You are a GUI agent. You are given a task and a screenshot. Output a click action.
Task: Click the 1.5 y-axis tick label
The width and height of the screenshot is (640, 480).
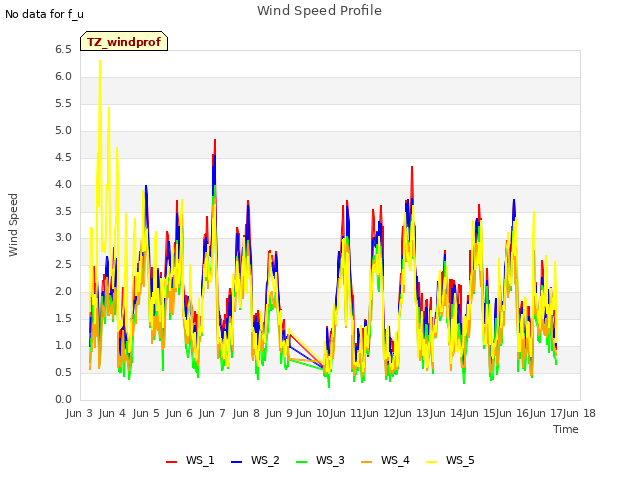click(x=63, y=319)
